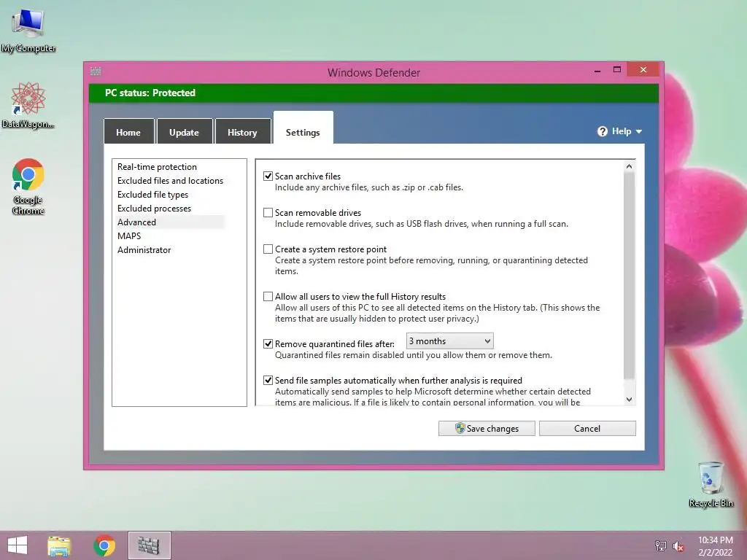Select the Advanced settings category
The width and height of the screenshot is (747, 560).
[x=170, y=222]
